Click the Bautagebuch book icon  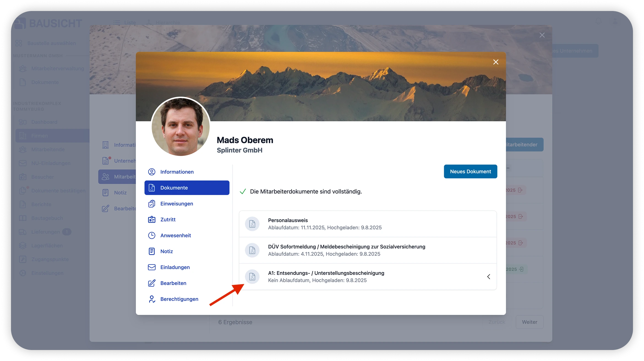click(x=23, y=218)
